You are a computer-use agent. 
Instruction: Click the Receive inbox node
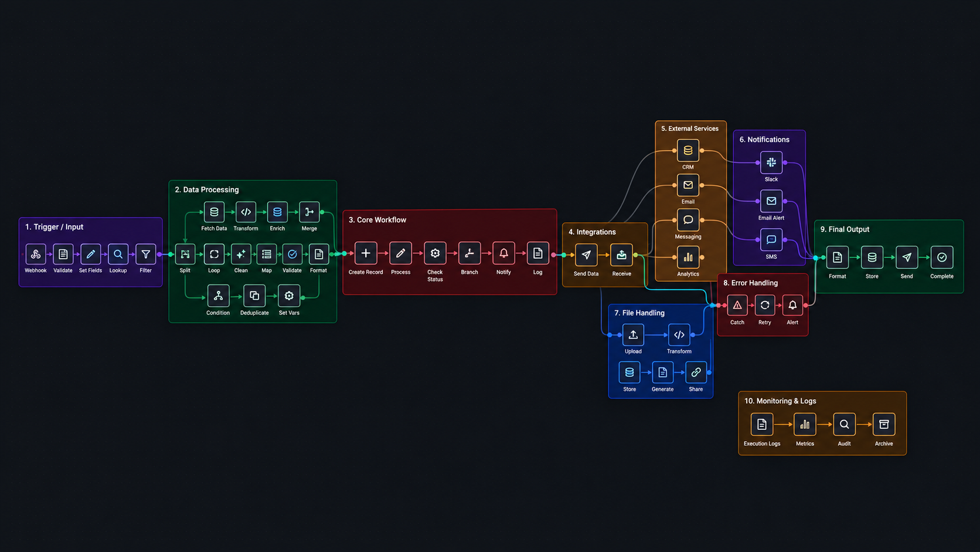[622, 255]
